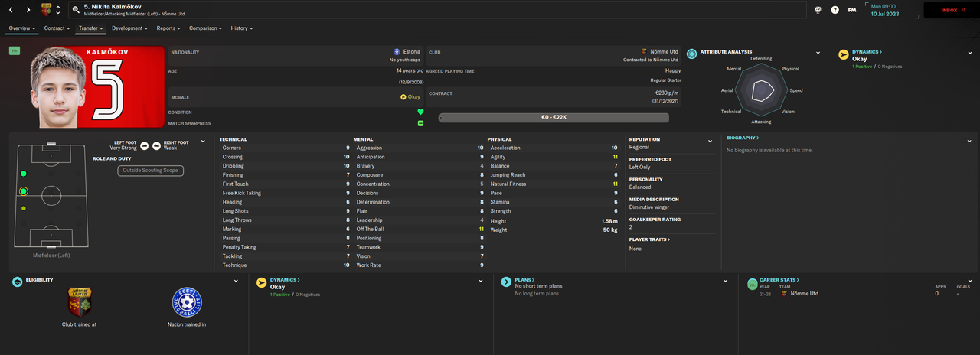Image resolution: width=980 pixels, height=355 pixels.
Task: Click the search magnifier icon
Action: click(76, 10)
